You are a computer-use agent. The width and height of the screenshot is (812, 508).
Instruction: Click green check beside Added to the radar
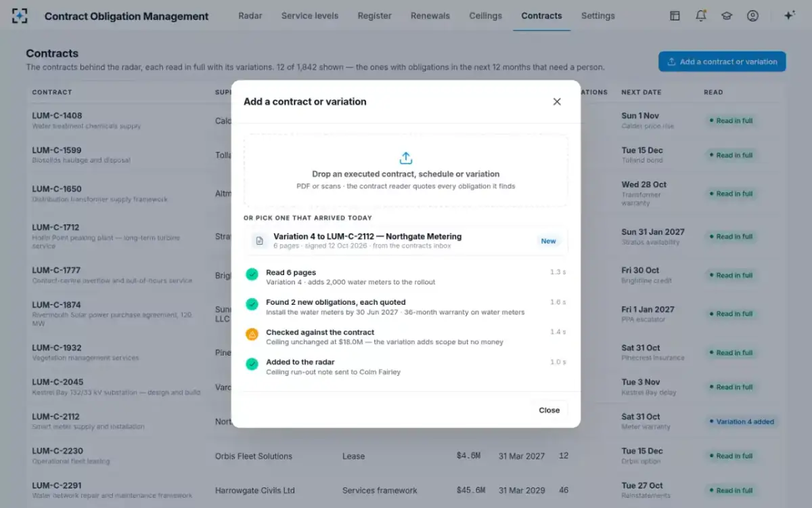pyautogui.click(x=252, y=364)
